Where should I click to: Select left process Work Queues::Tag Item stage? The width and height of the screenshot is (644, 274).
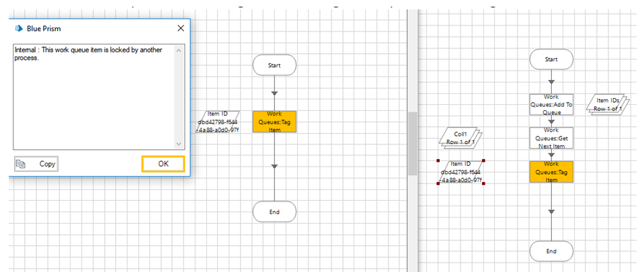[274, 122]
